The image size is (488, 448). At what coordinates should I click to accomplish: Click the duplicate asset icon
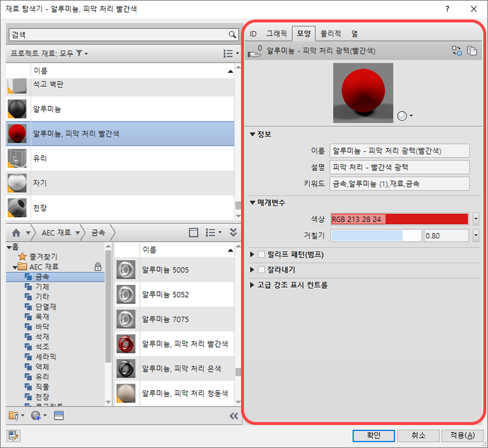pyautogui.click(x=472, y=51)
